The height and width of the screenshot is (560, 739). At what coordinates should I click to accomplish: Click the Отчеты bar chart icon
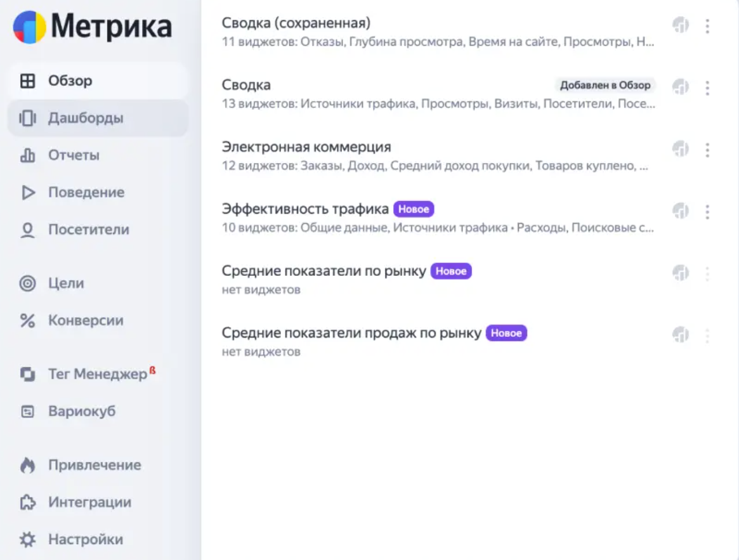click(27, 155)
